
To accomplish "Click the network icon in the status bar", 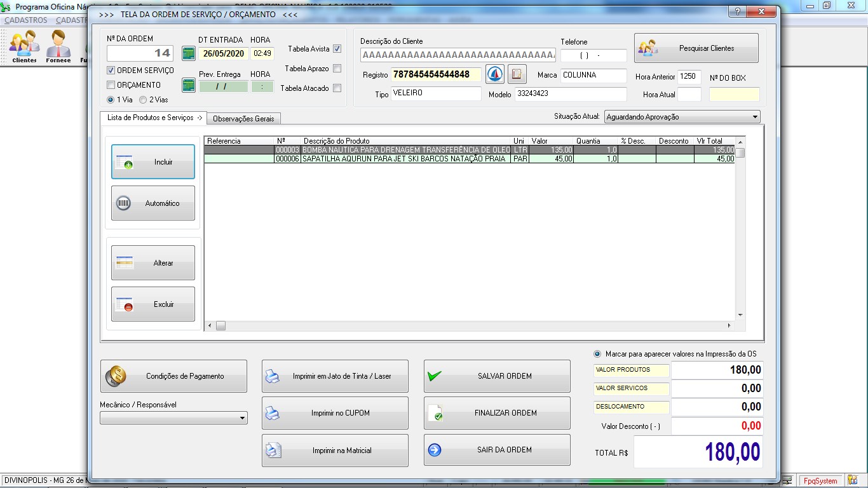I will 788,481.
